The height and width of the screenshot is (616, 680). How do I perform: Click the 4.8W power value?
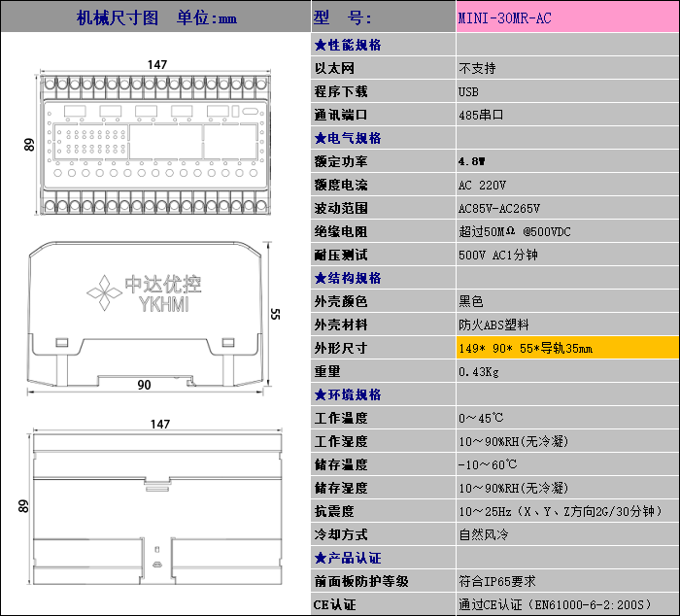point(472,161)
